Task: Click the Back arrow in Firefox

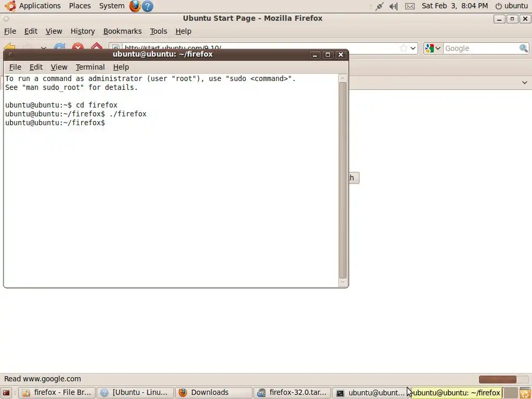Action: pyautogui.click(x=10, y=47)
